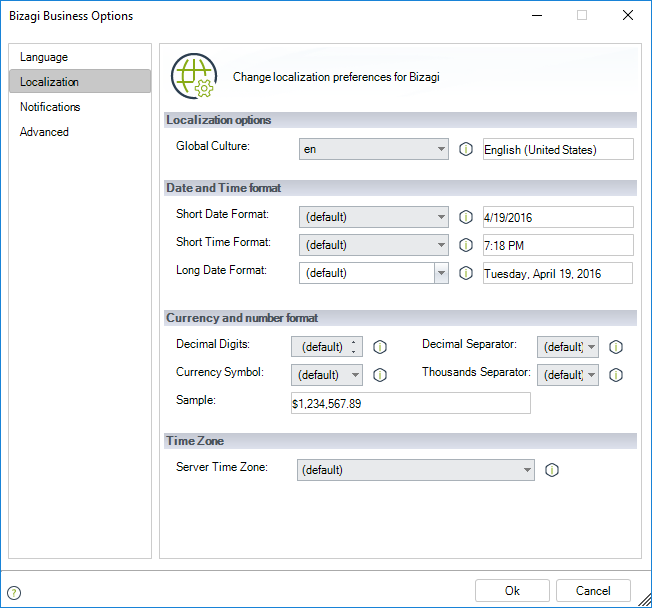The width and height of the screenshot is (652, 608).
Task: Click the Global Culture label
Action: tap(212, 146)
